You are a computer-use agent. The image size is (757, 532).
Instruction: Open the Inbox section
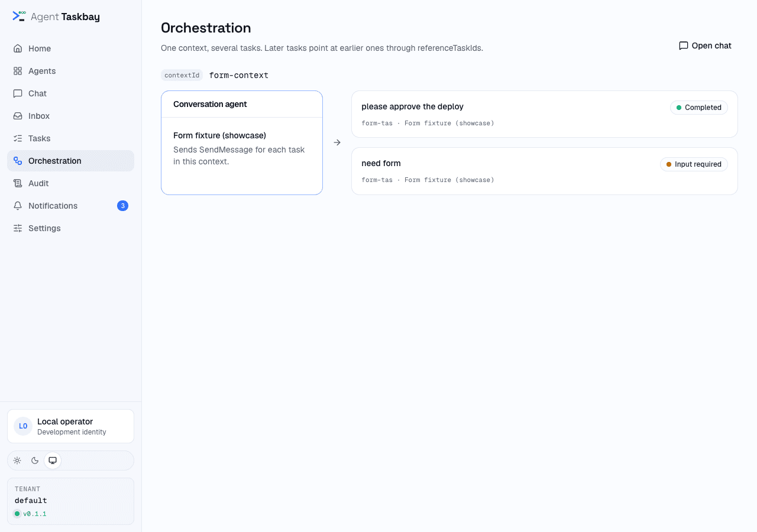pyautogui.click(x=70, y=116)
